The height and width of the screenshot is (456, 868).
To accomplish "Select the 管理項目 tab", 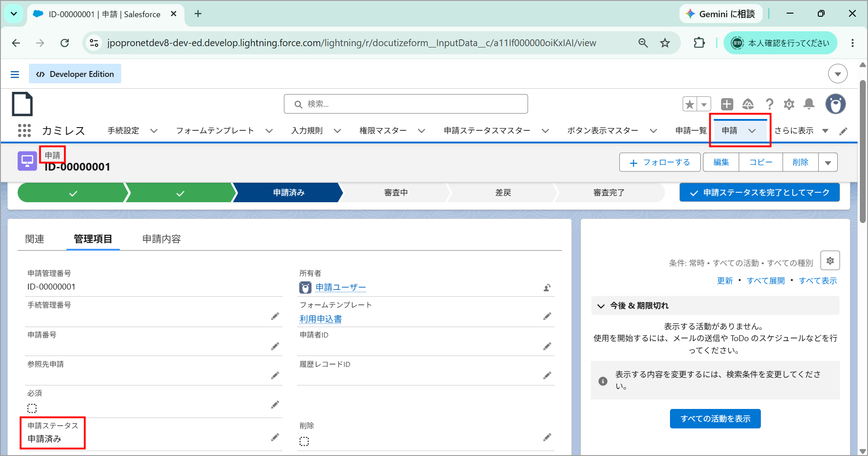I will pyautogui.click(x=93, y=239).
